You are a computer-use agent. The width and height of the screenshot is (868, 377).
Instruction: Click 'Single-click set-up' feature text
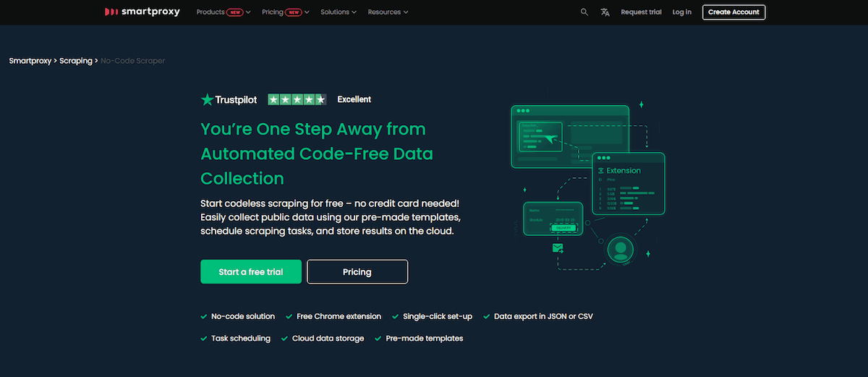(438, 316)
